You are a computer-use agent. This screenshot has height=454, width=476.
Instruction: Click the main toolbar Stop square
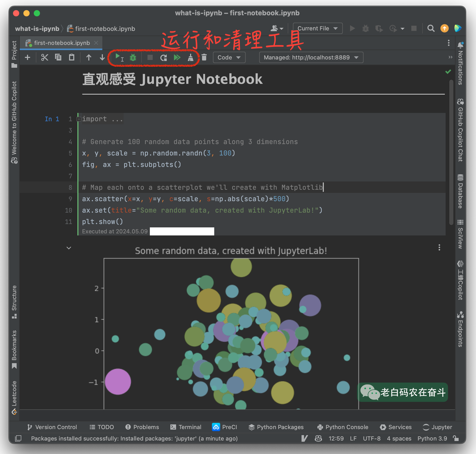tap(414, 28)
